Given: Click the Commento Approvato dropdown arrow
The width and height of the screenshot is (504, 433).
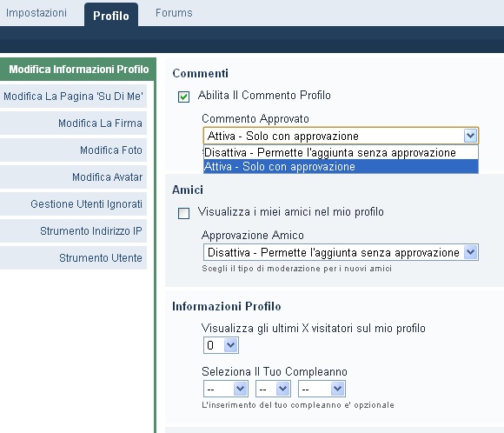Looking at the screenshot, I should [x=471, y=136].
